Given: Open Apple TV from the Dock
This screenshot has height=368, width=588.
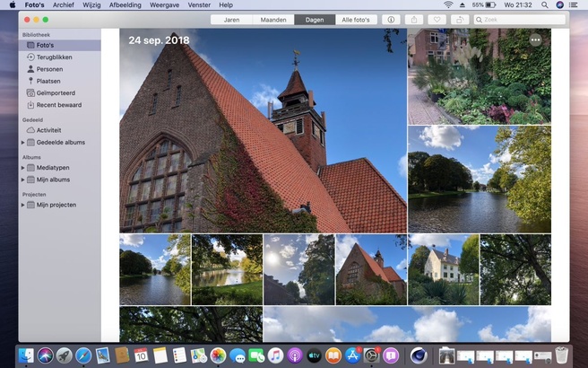Looking at the screenshot, I should pyautogui.click(x=315, y=355).
